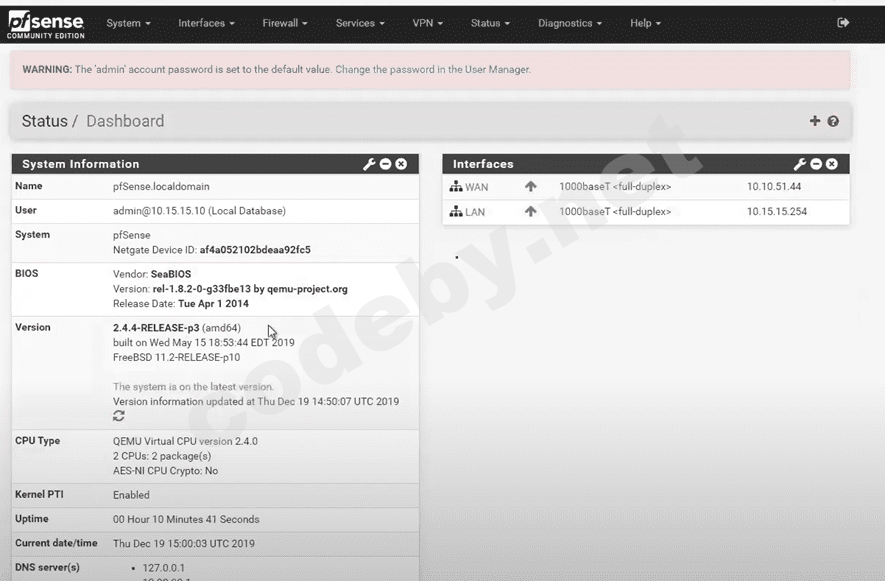This screenshot has width=885, height=581.
Task: Open the Status navbar menu
Action: [490, 23]
